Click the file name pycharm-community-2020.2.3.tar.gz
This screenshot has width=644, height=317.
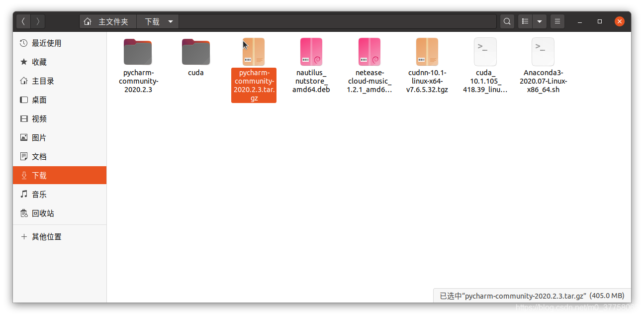point(254,86)
